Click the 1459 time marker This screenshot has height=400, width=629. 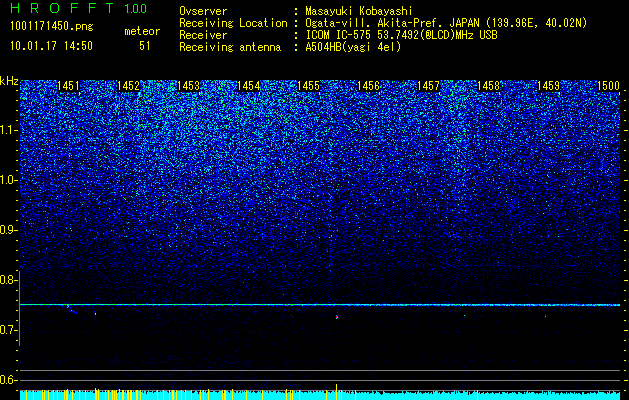[x=548, y=86]
